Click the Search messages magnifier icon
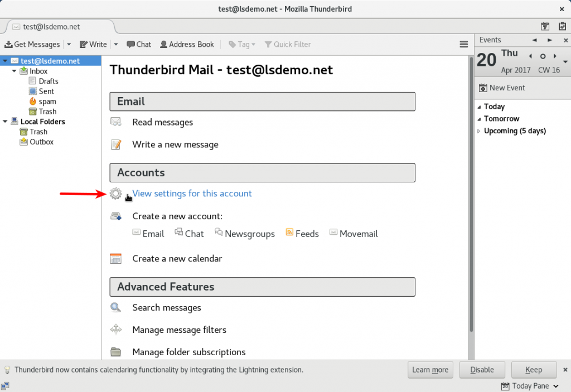 [116, 307]
